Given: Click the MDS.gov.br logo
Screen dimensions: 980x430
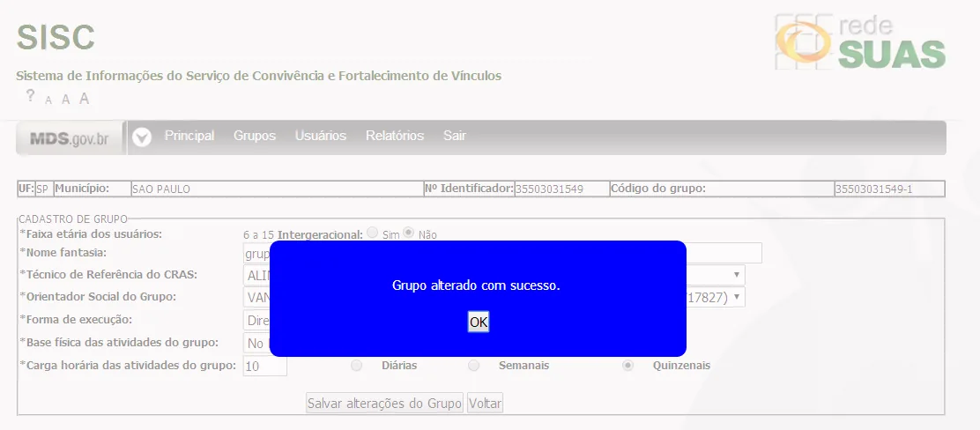Looking at the screenshot, I should (70, 138).
